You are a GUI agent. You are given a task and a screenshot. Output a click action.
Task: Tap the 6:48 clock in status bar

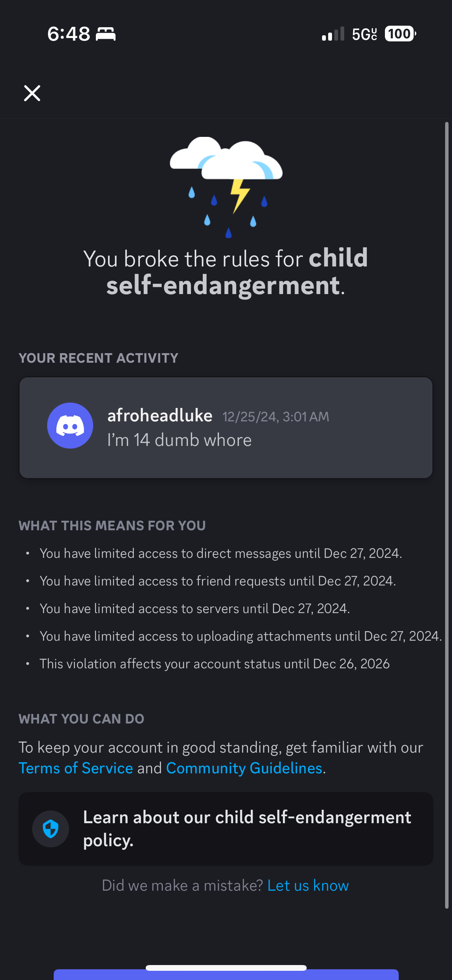pyautogui.click(x=69, y=34)
